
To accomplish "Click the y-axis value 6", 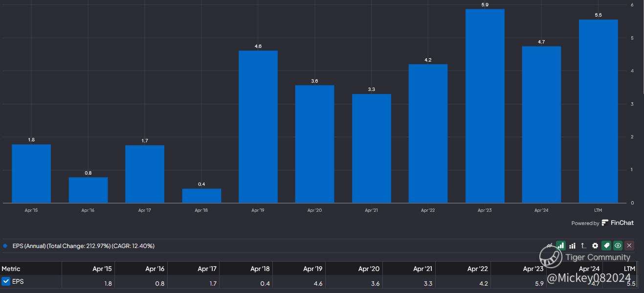I will pos(632,5).
